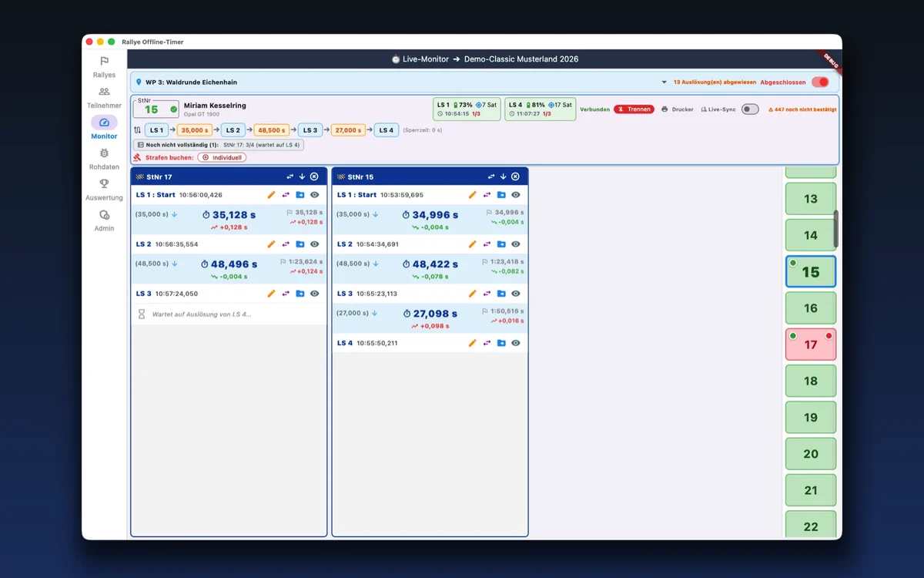
Task: Click the down arrow next to (48,500 s) in StNr 15
Action: click(375, 264)
